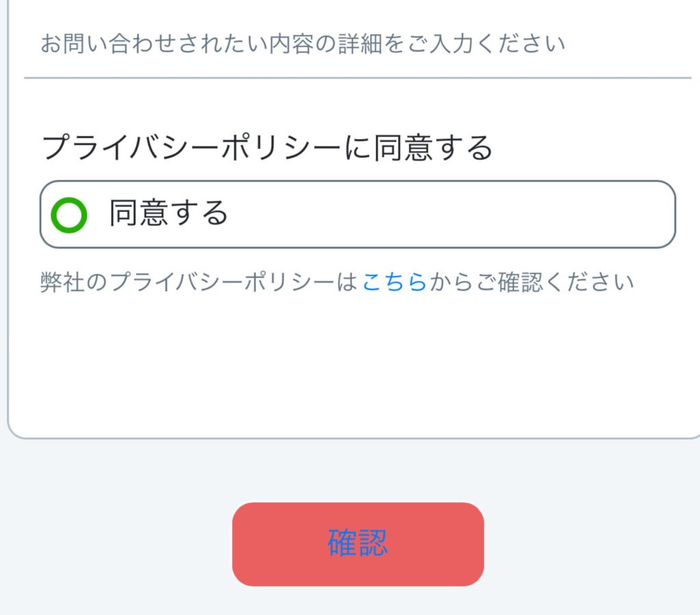The width and height of the screenshot is (700, 615).
Task: Tap the 確認 text on the button
Action: pyautogui.click(x=358, y=544)
